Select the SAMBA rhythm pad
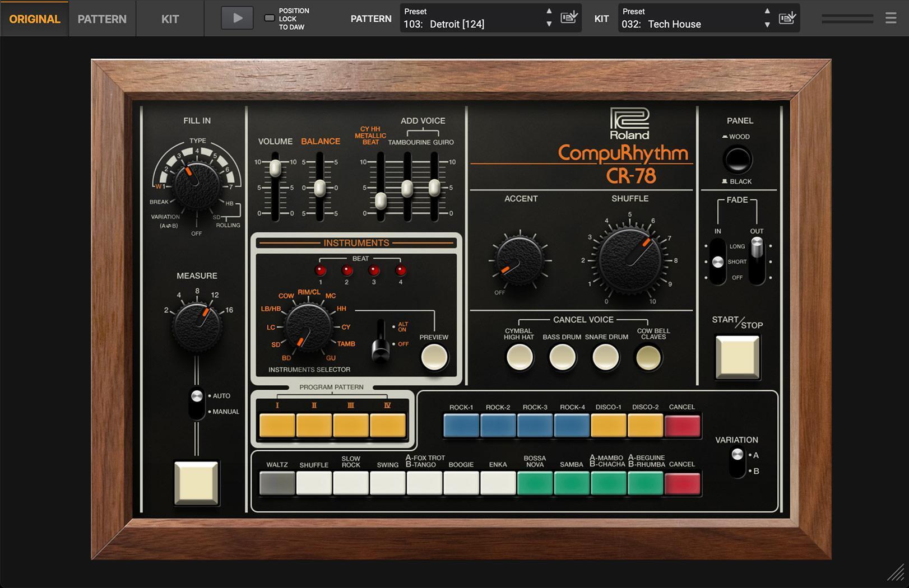The image size is (909, 588). point(571,483)
